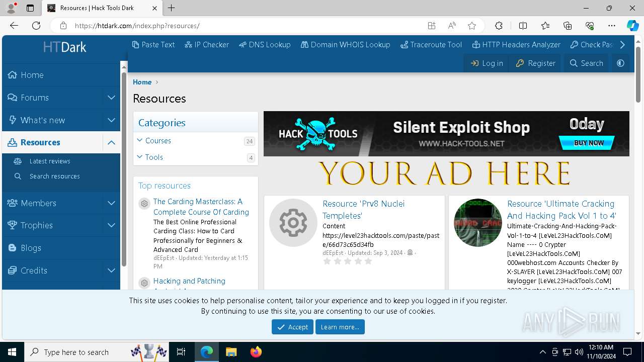Image resolution: width=644 pixels, height=362 pixels.
Task: Open Latest reviews
Action: (50, 161)
